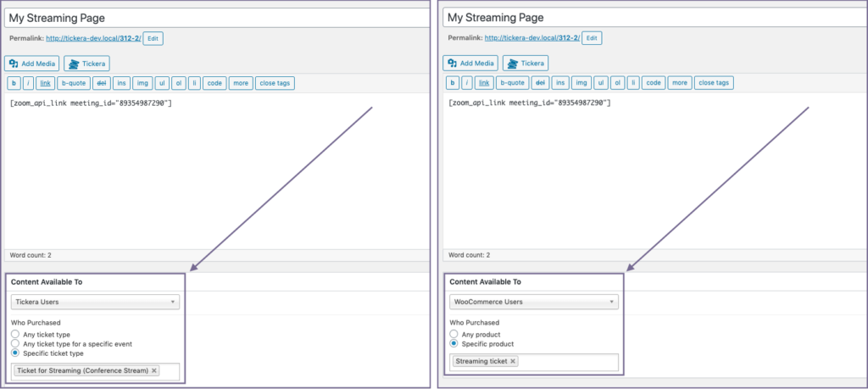Click close tags in left editor
The width and height of the screenshot is (868, 389).
pos(275,83)
